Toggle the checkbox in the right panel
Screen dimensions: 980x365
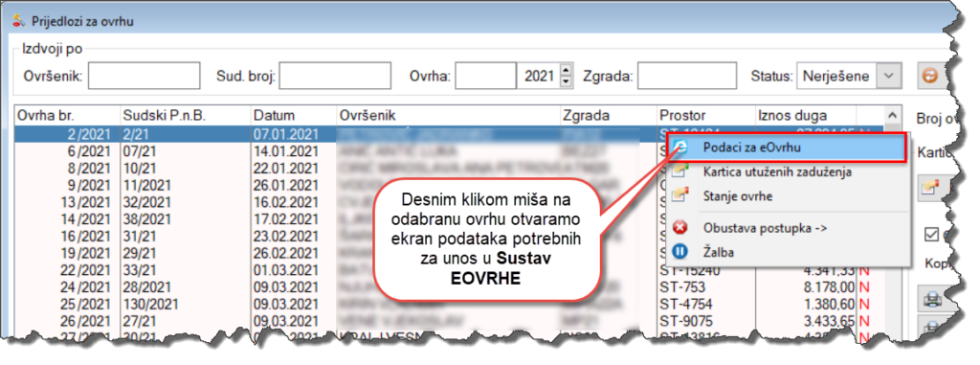pos(932,234)
